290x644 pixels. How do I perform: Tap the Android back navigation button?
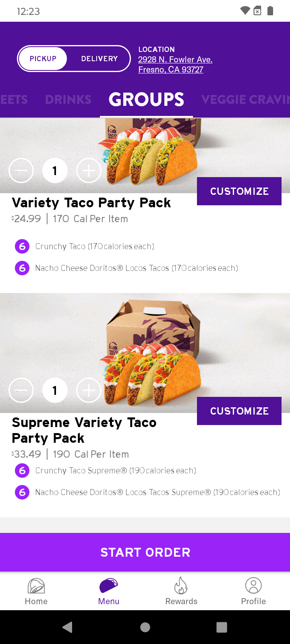(68, 627)
